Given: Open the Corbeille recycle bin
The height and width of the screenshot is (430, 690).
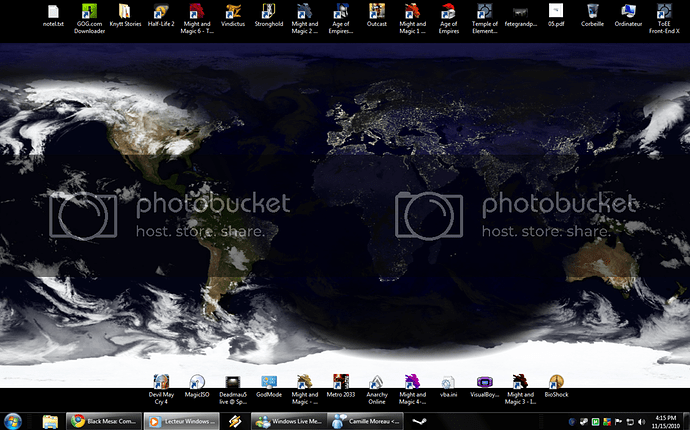Looking at the screenshot, I should click(592, 12).
